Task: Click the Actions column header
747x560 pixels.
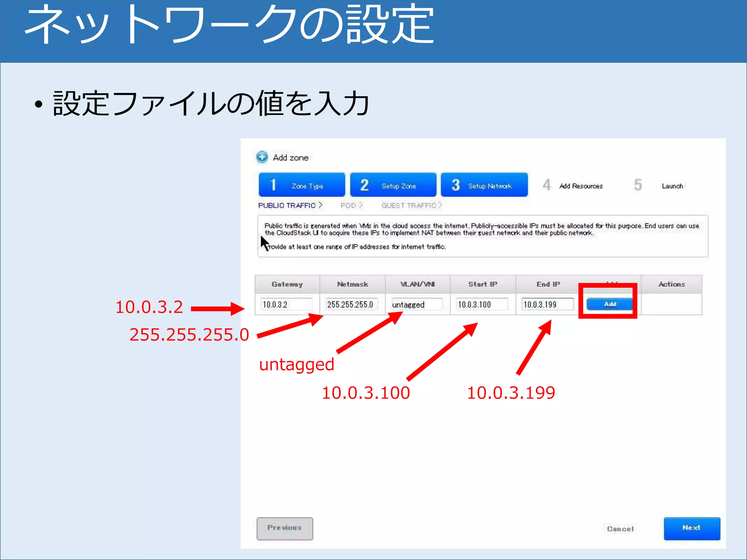Action: coord(671,284)
